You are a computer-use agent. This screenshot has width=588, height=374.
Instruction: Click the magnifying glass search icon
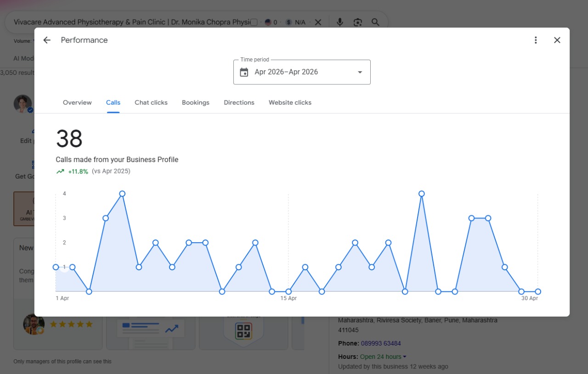(x=375, y=22)
